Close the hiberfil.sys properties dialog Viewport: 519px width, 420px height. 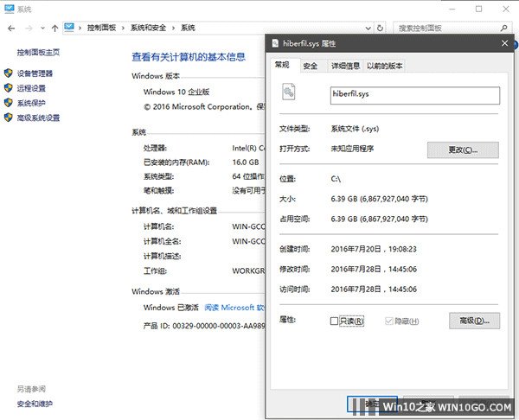coord(504,43)
